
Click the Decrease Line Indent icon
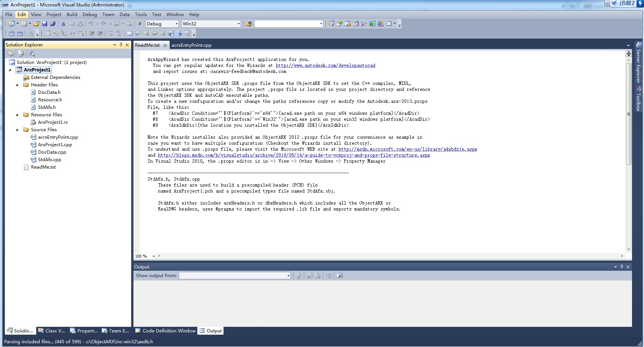click(x=92, y=33)
